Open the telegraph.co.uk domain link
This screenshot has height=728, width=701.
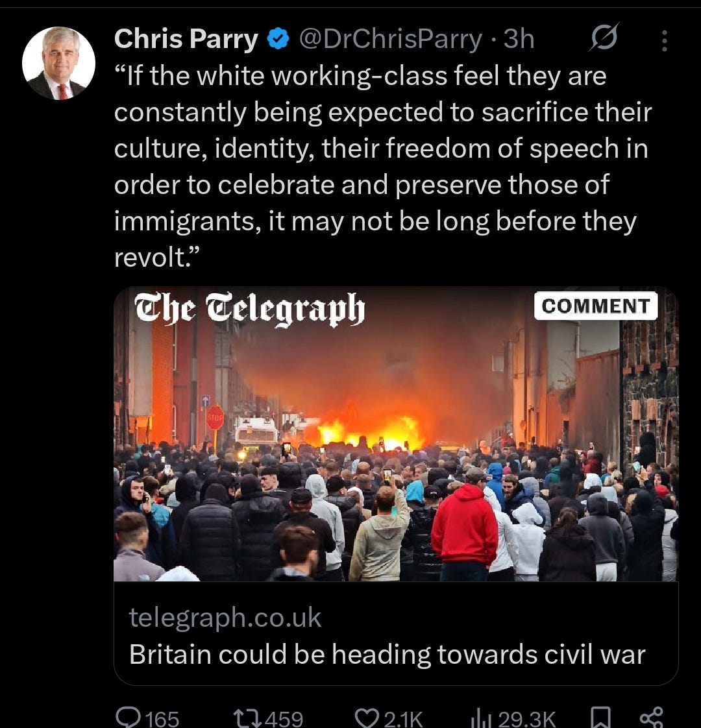(x=225, y=618)
